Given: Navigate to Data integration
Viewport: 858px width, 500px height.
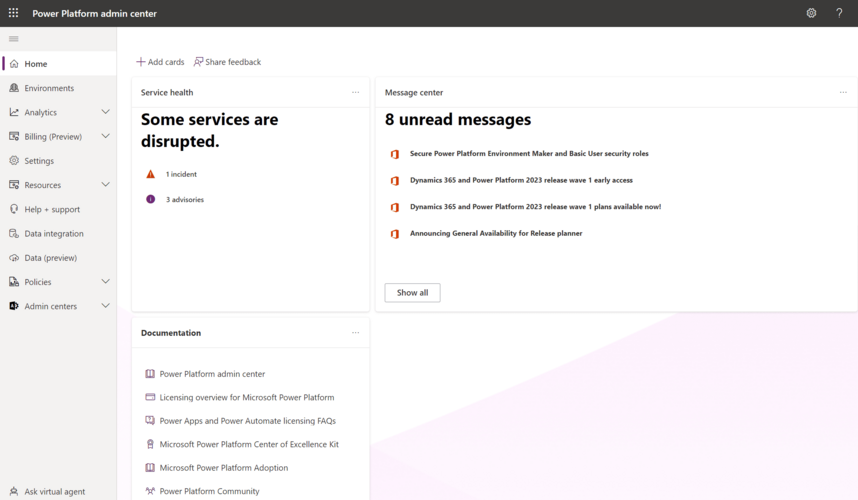Looking at the screenshot, I should pyautogui.click(x=59, y=234).
